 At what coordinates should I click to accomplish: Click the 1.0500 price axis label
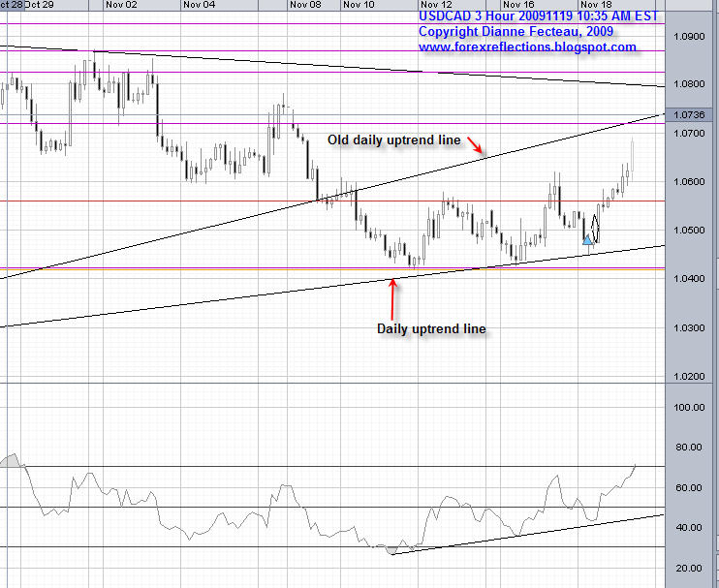coord(689,231)
